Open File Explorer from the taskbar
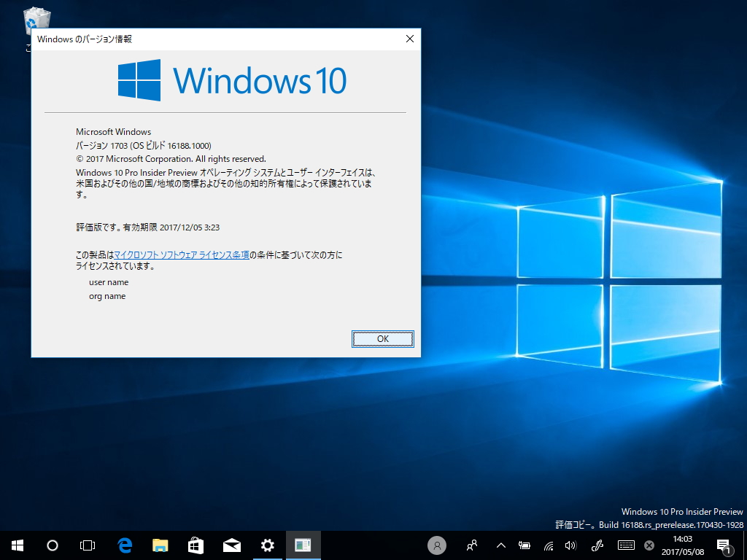 (160, 545)
